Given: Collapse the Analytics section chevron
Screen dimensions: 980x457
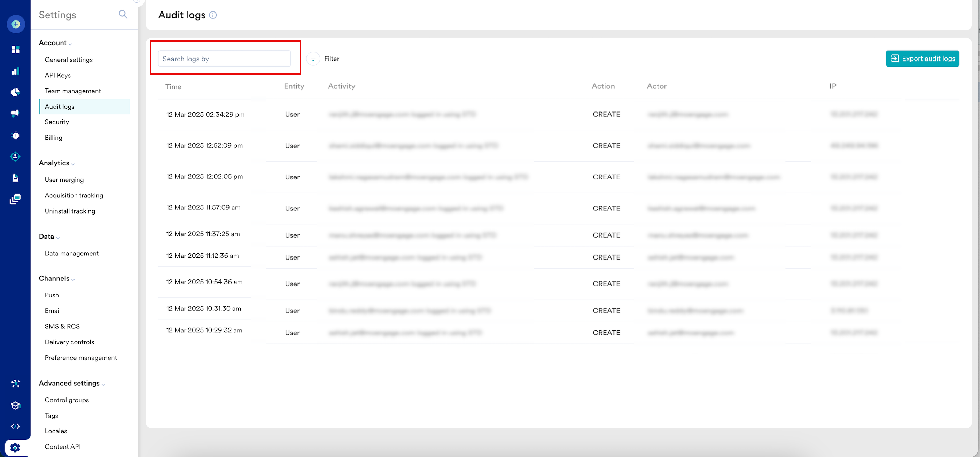Looking at the screenshot, I should [x=73, y=164].
